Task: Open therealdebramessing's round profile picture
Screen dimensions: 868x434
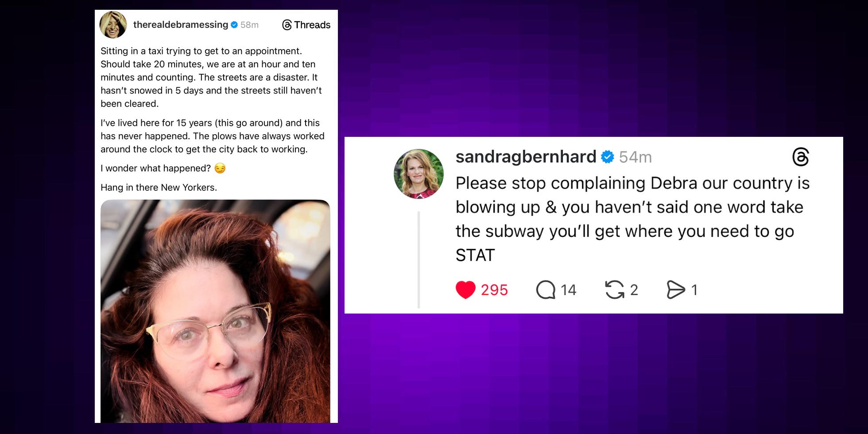Action: tap(113, 25)
